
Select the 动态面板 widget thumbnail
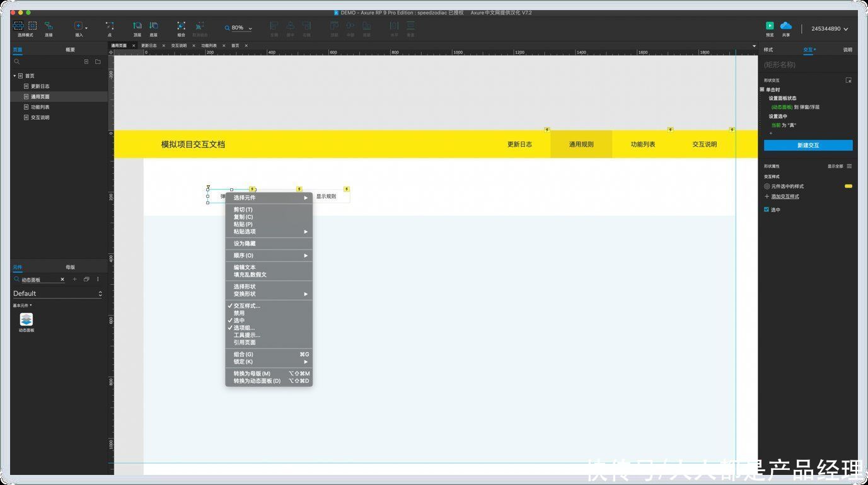26,319
